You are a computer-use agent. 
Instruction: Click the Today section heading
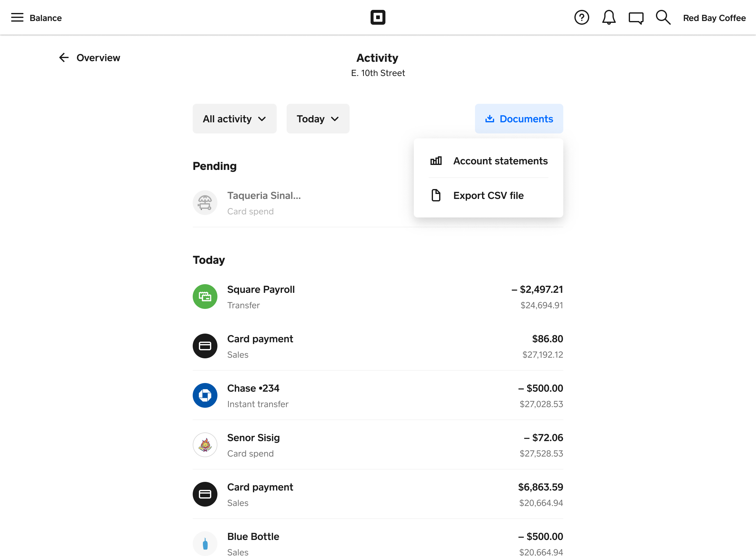209,260
